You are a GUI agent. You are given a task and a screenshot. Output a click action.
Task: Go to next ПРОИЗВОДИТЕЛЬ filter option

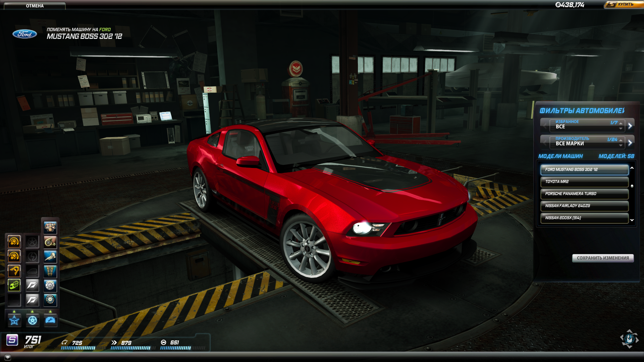coord(630,143)
